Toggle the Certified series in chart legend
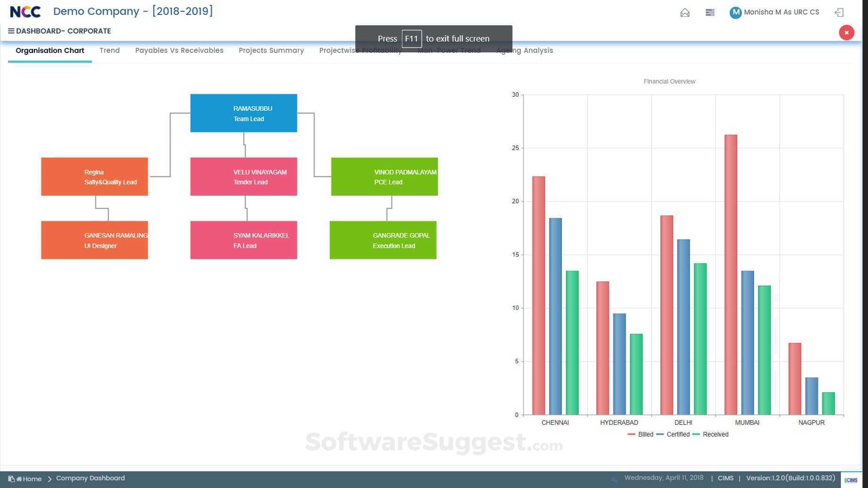The image size is (868, 488). (x=673, y=434)
